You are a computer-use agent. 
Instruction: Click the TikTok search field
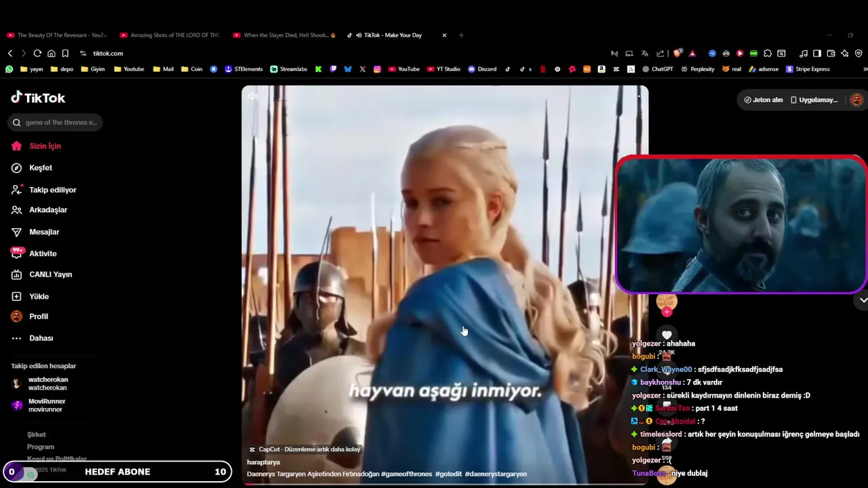[x=55, y=122]
